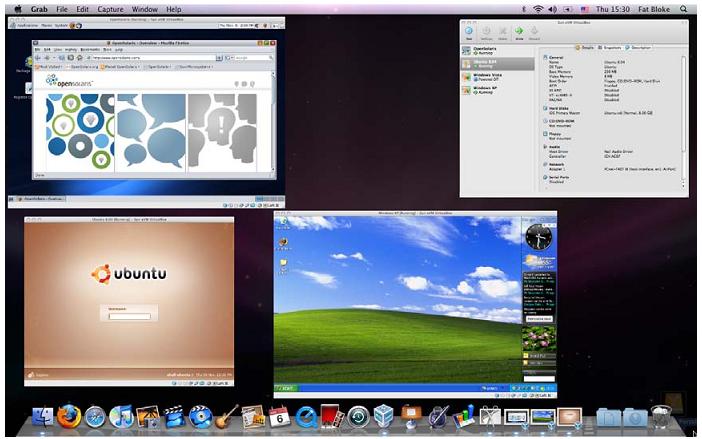702x439 pixels.
Task: Click Firefox Reload button in OpenSolaris VM
Action: (x=63, y=58)
